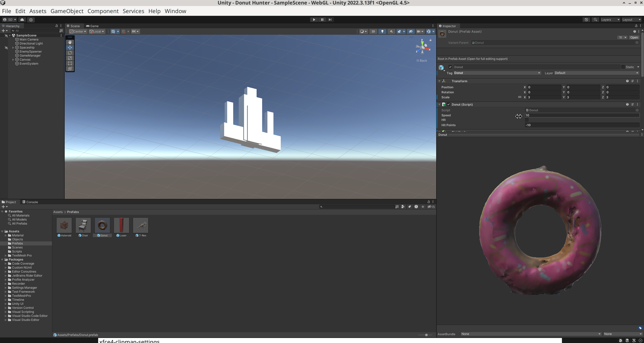Open the GameObject menu
The width and height of the screenshot is (644, 343).
[x=67, y=11]
